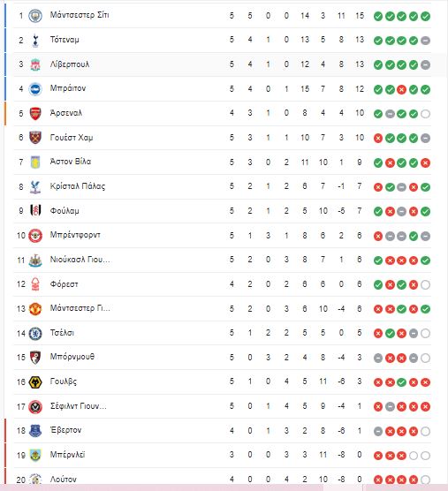Click the Liverpool crest icon
This screenshot has width=448, height=491.
[35, 64]
